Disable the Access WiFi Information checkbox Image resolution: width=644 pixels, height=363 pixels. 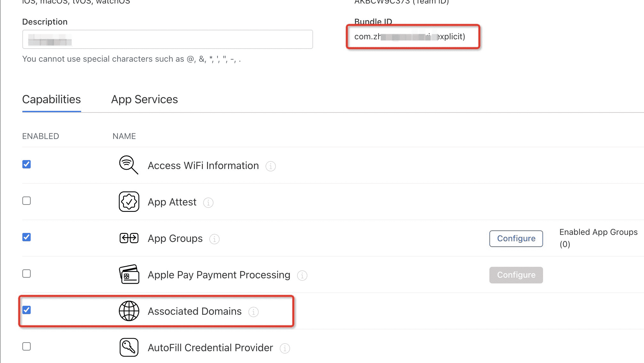27,164
